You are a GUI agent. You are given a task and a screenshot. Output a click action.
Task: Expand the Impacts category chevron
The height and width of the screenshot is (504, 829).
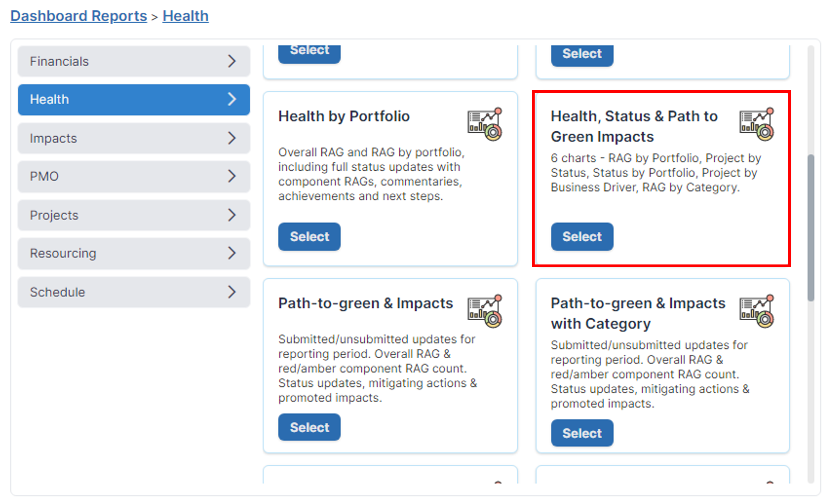coord(231,138)
